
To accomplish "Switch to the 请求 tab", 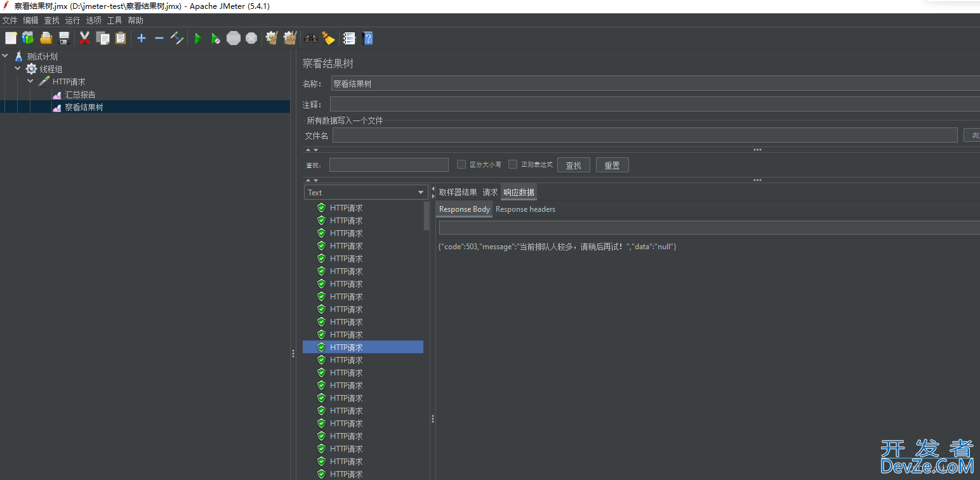I will click(490, 192).
